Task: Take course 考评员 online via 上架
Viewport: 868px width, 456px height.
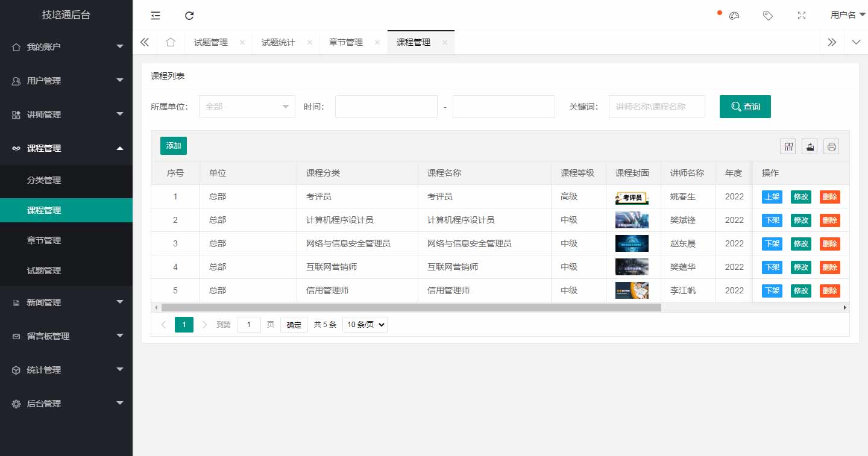Action: (x=772, y=196)
